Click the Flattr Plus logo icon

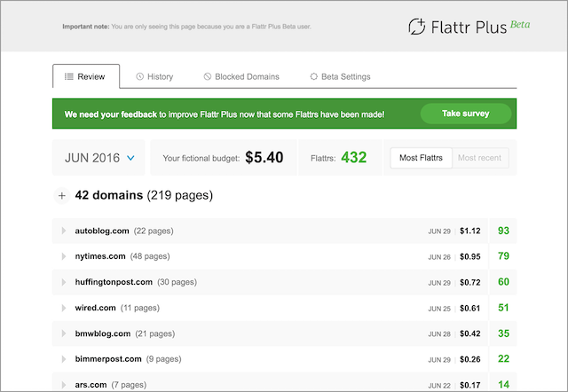pos(417,26)
